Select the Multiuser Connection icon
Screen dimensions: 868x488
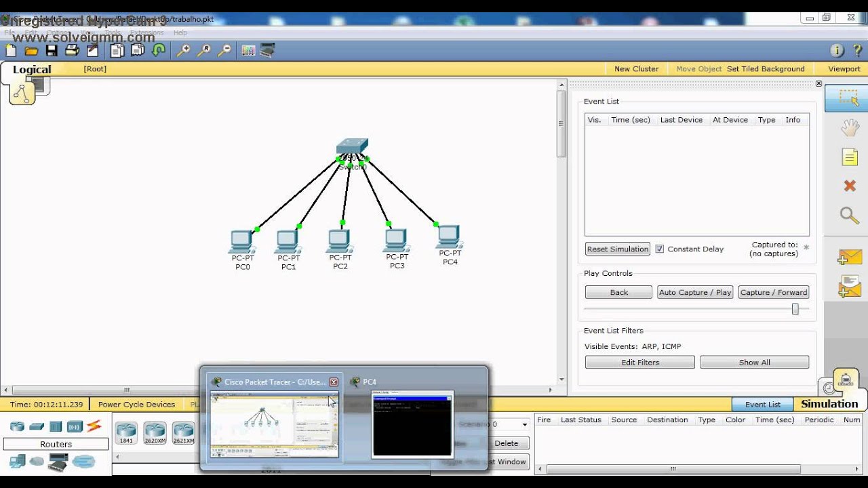pyautogui.click(x=84, y=462)
